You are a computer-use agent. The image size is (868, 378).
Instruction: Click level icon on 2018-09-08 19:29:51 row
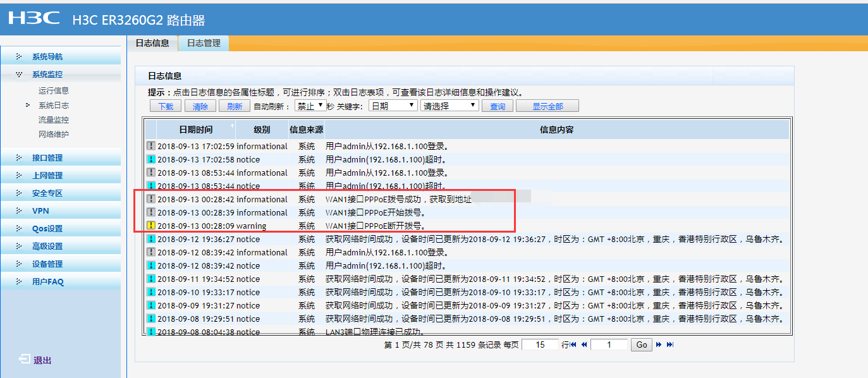(151, 319)
